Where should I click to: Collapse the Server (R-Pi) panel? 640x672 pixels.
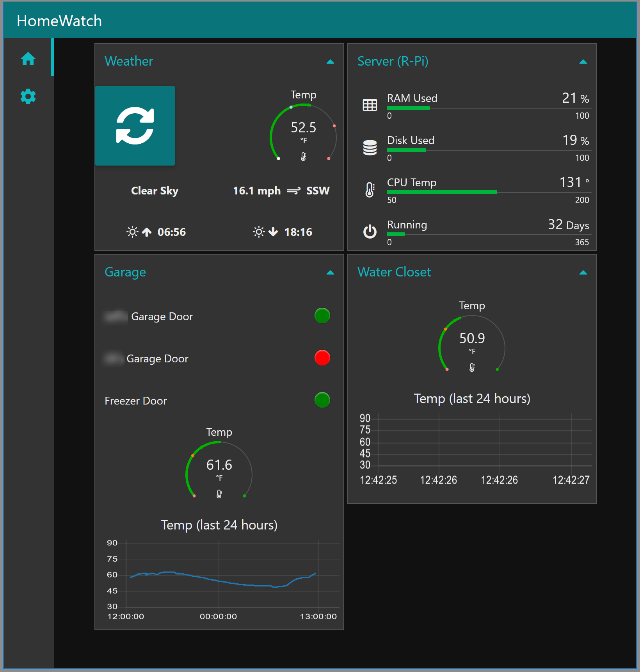pos(583,62)
